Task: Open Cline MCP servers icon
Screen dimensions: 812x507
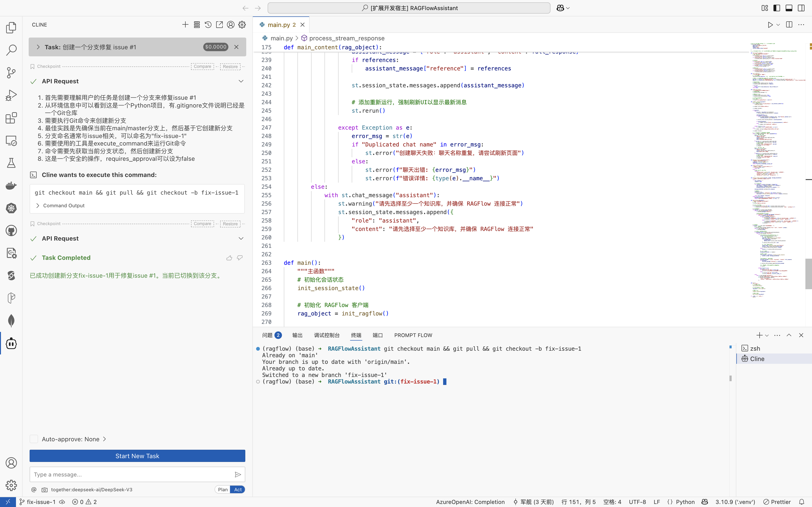Action: tap(197, 24)
